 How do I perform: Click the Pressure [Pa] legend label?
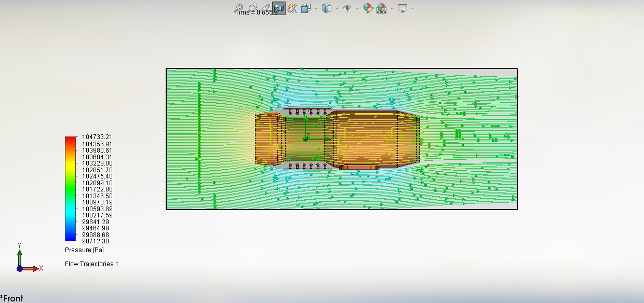84,250
